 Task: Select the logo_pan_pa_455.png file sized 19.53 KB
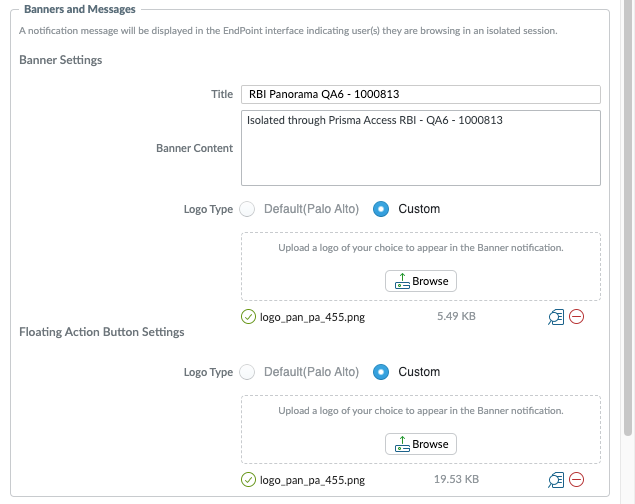[x=312, y=480]
